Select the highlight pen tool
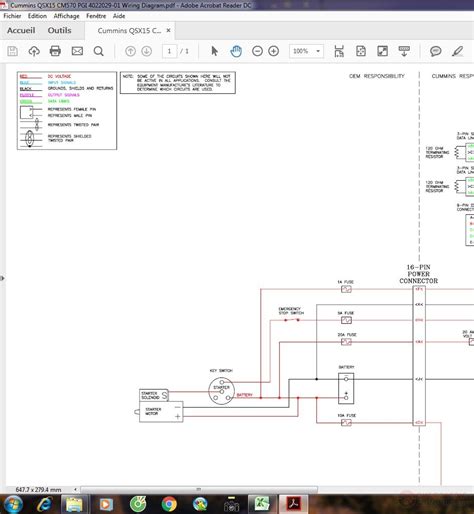 point(458,51)
